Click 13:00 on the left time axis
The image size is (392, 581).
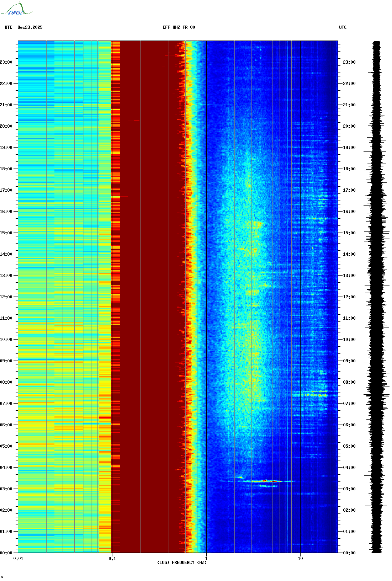[x=6, y=276]
